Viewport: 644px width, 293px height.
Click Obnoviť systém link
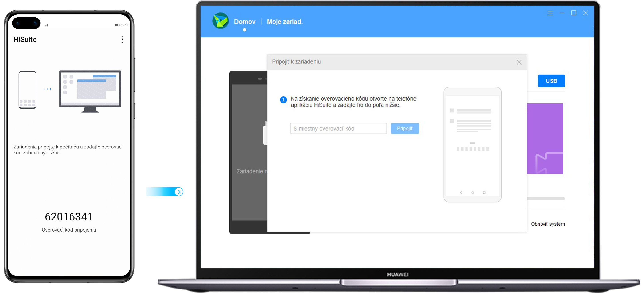click(x=548, y=224)
